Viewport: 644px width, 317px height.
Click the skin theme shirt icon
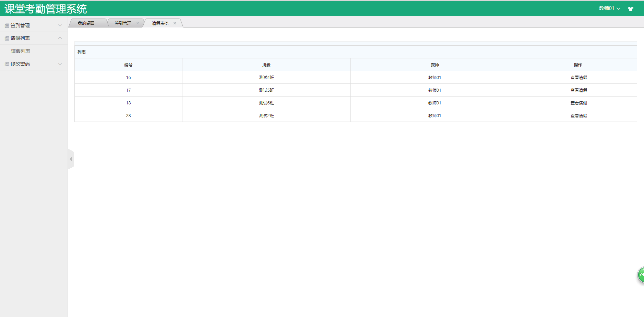(630, 9)
